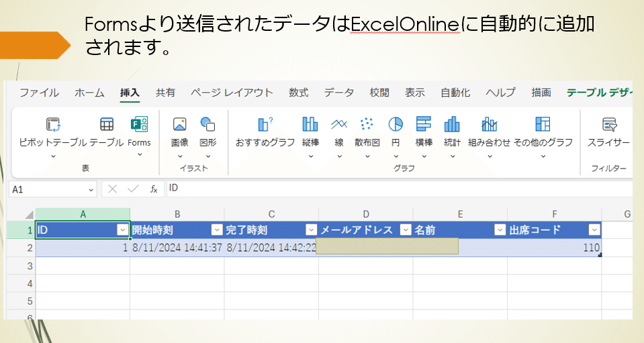
Task: Open the 数式 tab
Action: (x=299, y=93)
